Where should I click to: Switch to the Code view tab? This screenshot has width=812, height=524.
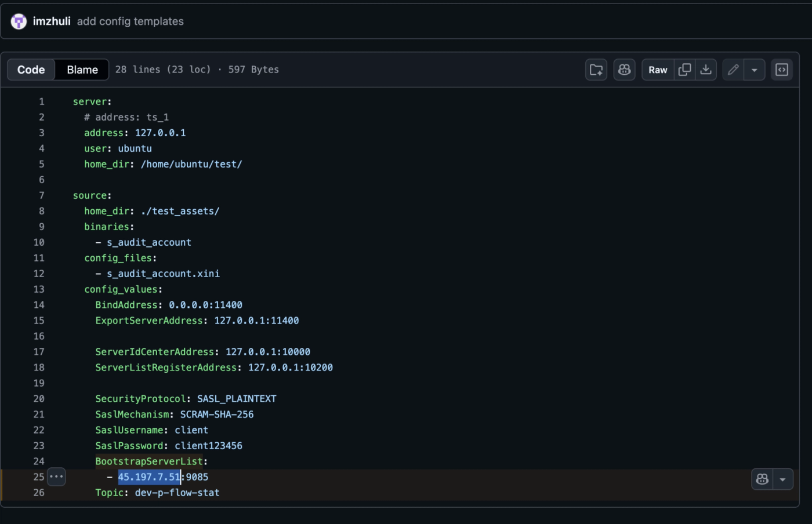pos(31,70)
